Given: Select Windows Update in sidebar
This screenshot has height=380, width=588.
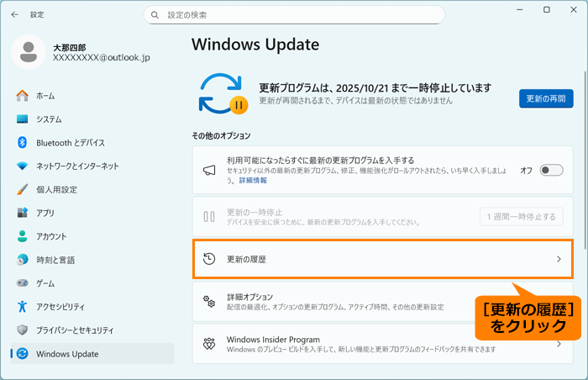Looking at the screenshot, I should pos(92,353).
